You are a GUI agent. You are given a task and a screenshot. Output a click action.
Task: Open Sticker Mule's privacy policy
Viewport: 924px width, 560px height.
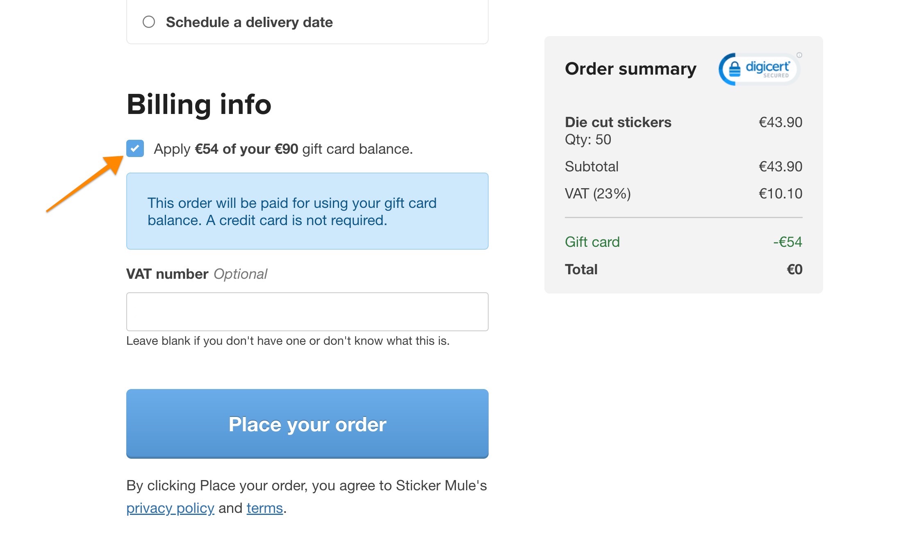coord(171,508)
